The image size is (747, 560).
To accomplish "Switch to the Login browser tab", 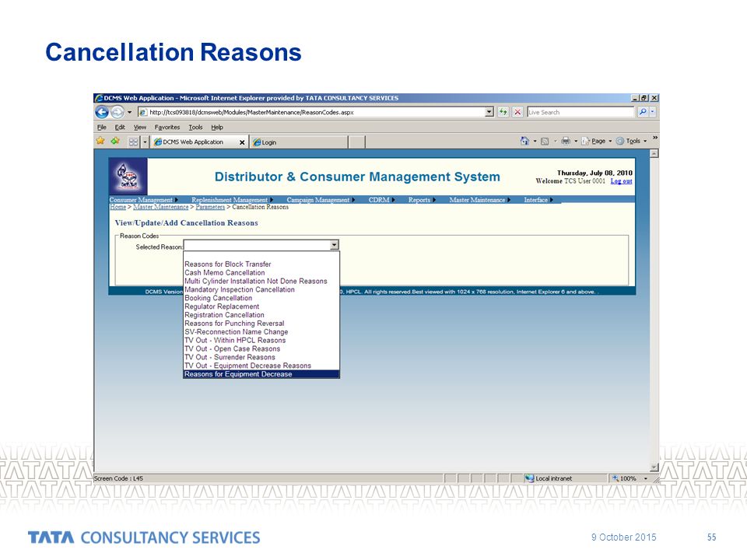I will (x=299, y=142).
